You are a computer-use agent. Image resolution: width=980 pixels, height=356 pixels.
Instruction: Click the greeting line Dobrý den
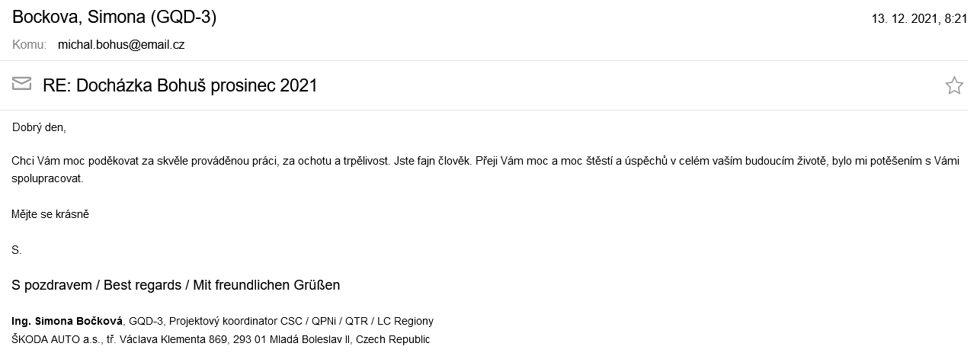(40, 127)
